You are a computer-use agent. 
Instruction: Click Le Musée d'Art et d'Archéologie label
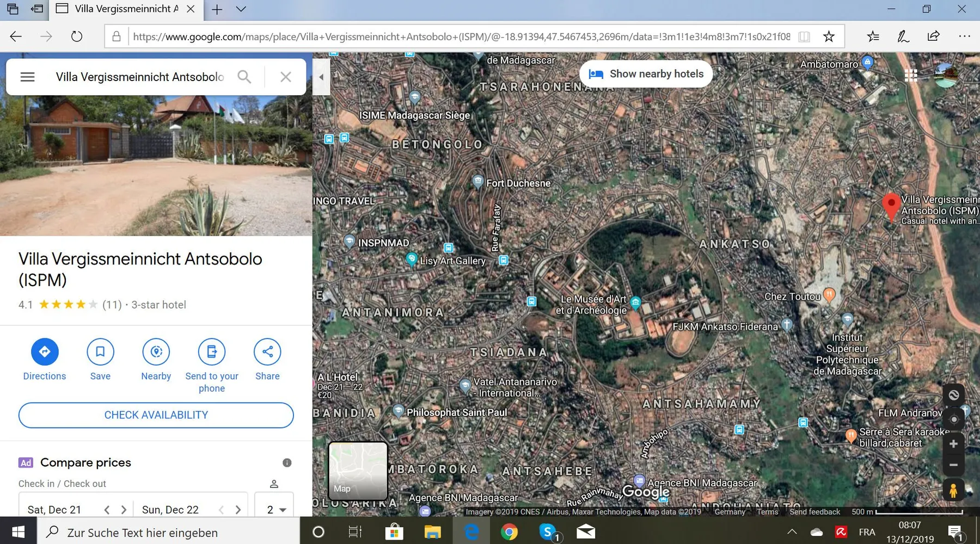point(591,305)
